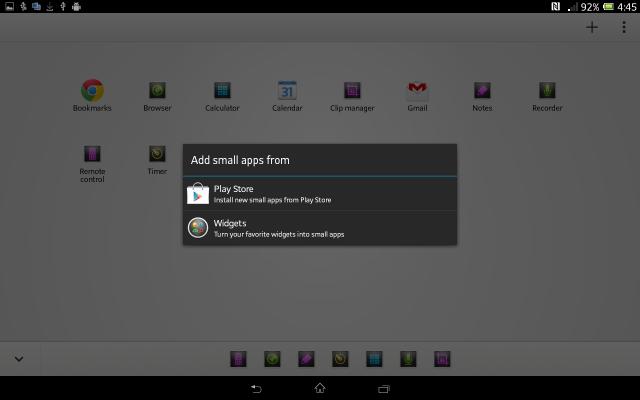
Task: Tap the picture notification icon in status bar
Action: coord(9,6)
